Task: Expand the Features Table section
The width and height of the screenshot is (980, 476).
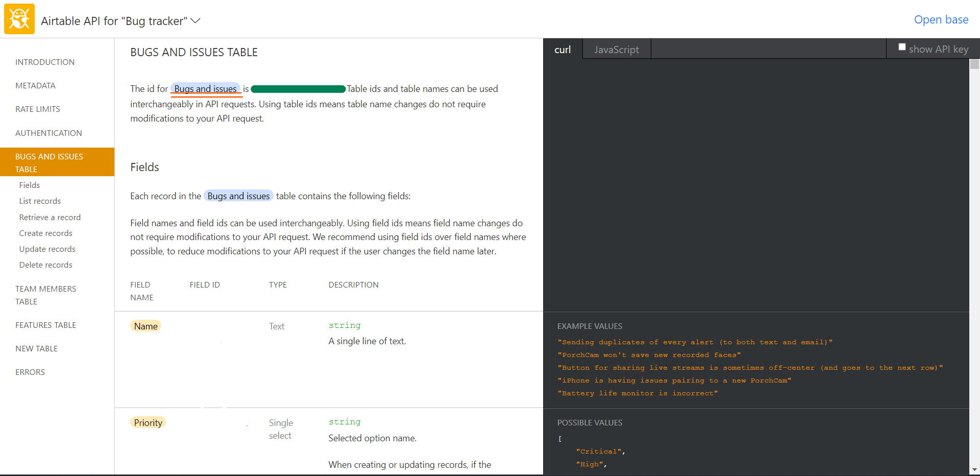Action: [x=45, y=325]
